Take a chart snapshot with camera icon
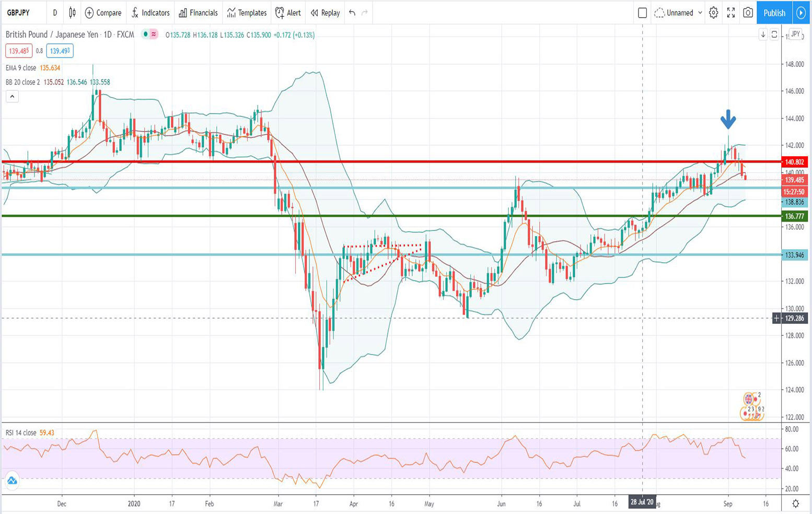This screenshot has width=812, height=514. pyautogui.click(x=748, y=13)
